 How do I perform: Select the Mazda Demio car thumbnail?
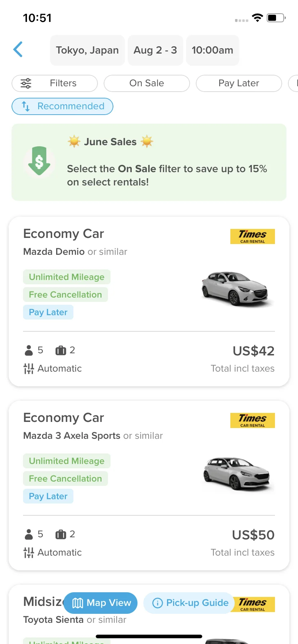pos(235,289)
